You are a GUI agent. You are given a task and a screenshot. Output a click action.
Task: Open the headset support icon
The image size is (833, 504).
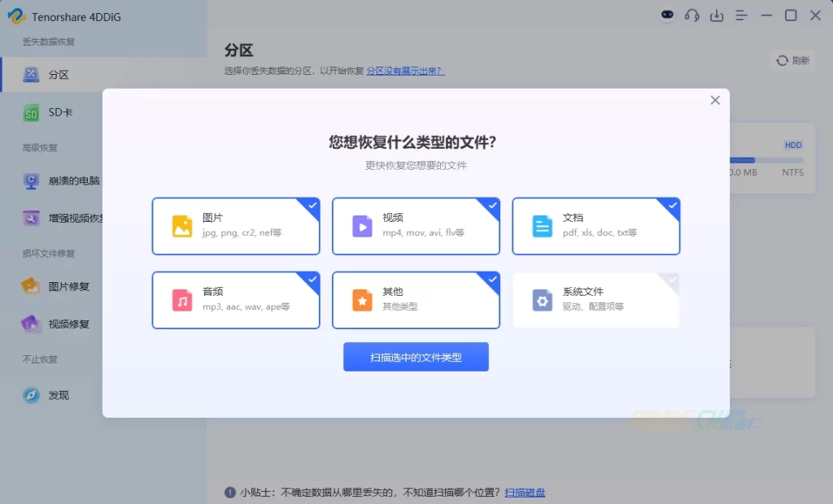(x=692, y=15)
